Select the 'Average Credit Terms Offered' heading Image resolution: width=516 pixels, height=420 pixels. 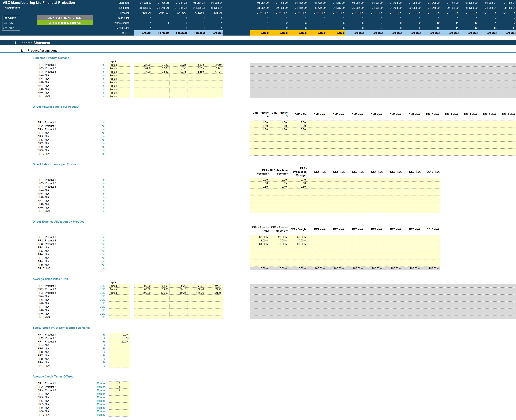click(x=53, y=376)
